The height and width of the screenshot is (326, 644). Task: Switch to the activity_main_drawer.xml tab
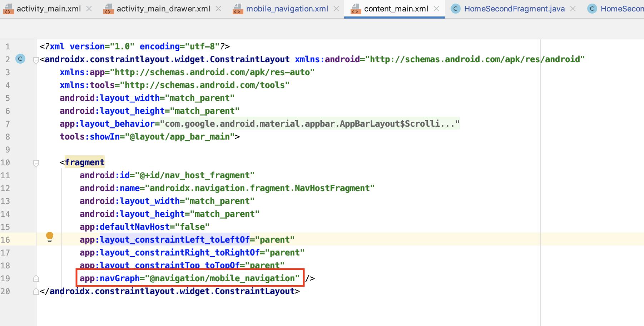coord(163,9)
